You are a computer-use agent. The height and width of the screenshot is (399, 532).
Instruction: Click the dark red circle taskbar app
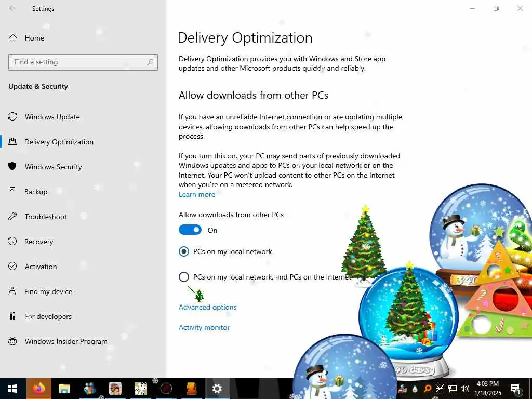click(x=166, y=389)
